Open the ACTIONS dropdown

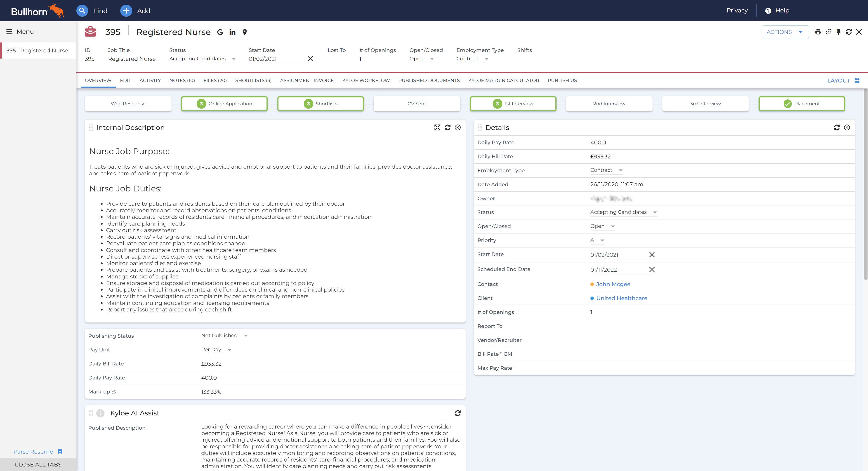785,32
